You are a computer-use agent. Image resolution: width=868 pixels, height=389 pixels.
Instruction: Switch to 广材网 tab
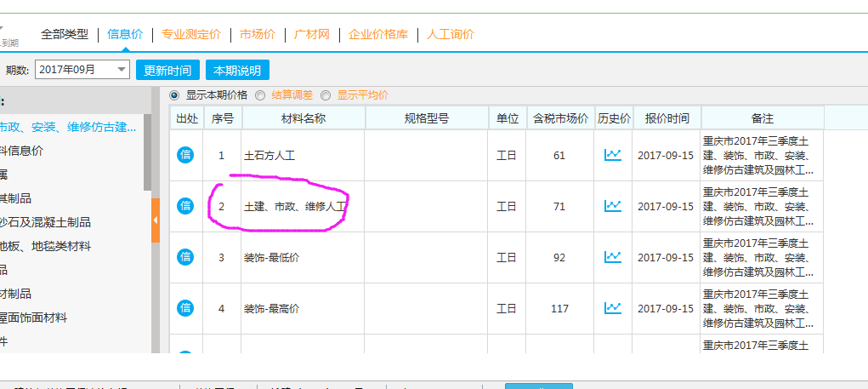[312, 34]
